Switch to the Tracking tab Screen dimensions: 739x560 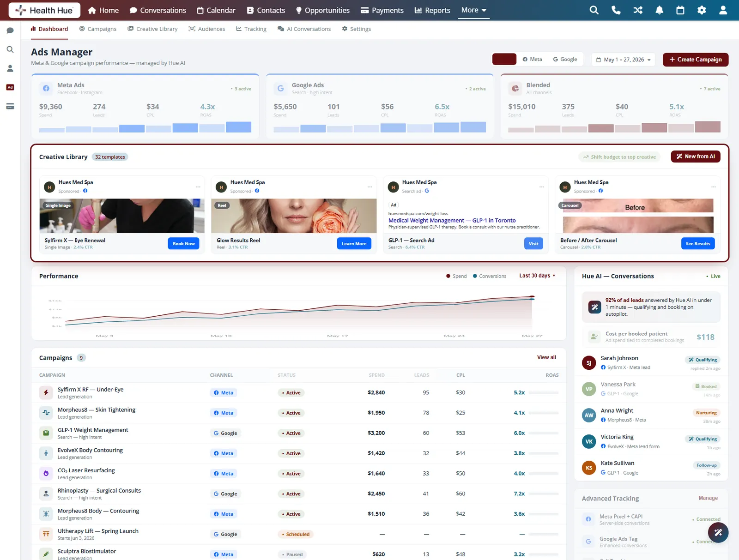tap(251, 29)
